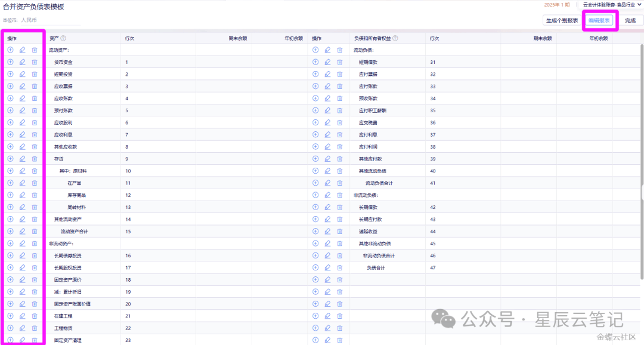Click add row icon for 货币资金
Viewport: 644px width, 345px height.
coord(10,62)
